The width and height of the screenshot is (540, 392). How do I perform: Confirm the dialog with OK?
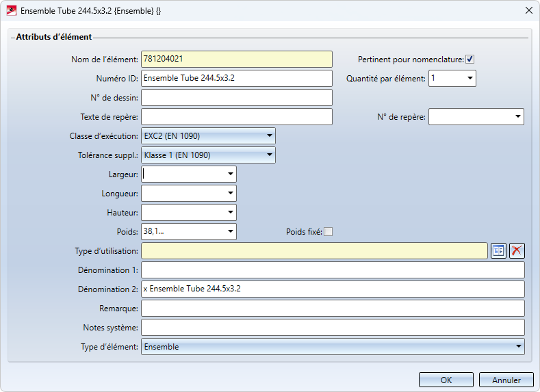pos(446,380)
